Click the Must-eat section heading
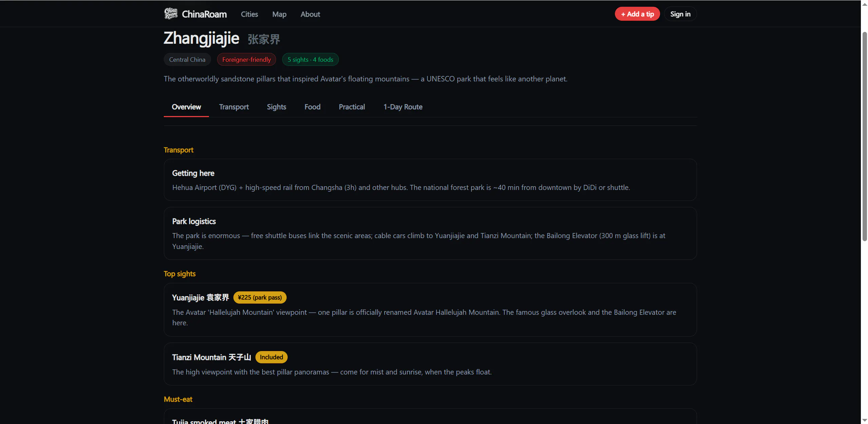Viewport: 868px width, 424px height. coord(178,399)
